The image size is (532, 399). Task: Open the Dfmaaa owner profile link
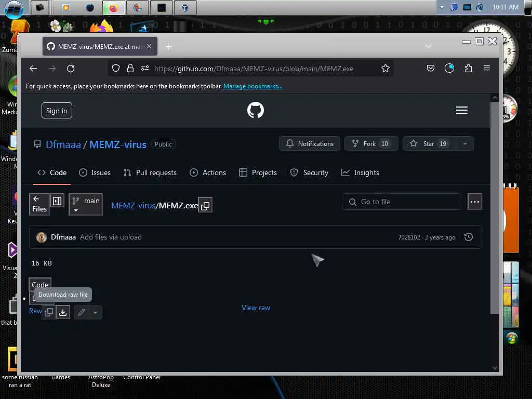63,144
